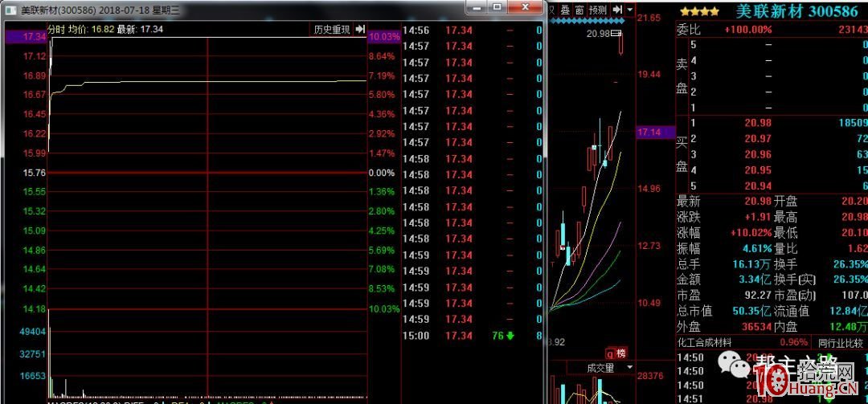Click K-line volume label 28376
The height and width of the screenshot is (404, 868).
(x=650, y=377)
